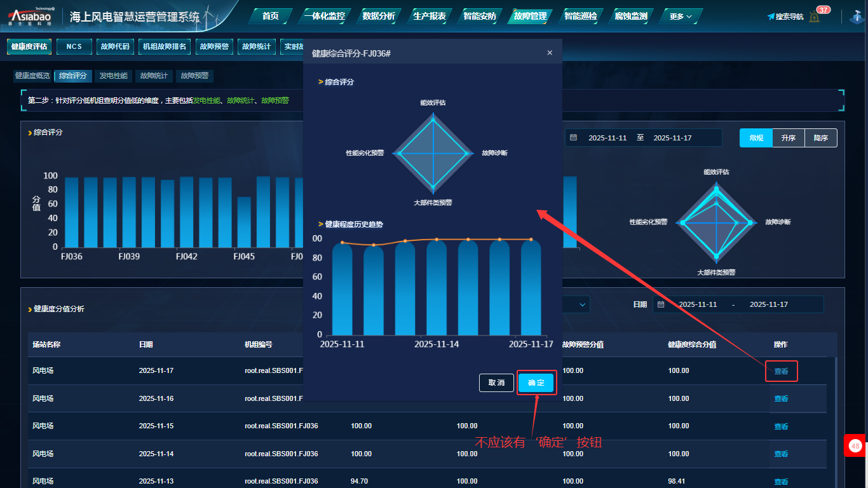Click the wind turbine icon in header

pos(855,17)
